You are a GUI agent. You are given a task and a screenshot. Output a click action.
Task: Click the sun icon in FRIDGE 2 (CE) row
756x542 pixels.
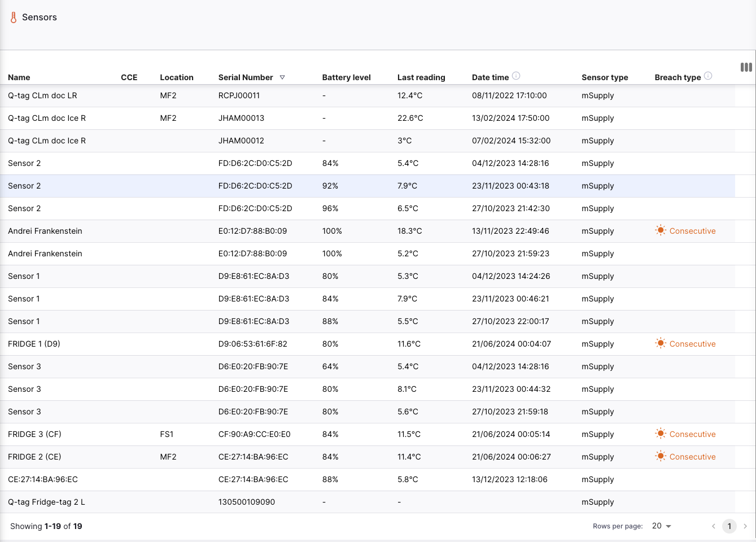(x=661, y=456)
